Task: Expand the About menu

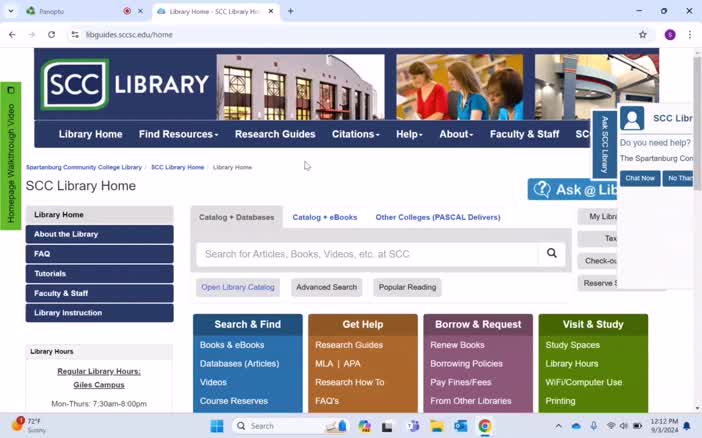Action: click(x=456, y=134)
